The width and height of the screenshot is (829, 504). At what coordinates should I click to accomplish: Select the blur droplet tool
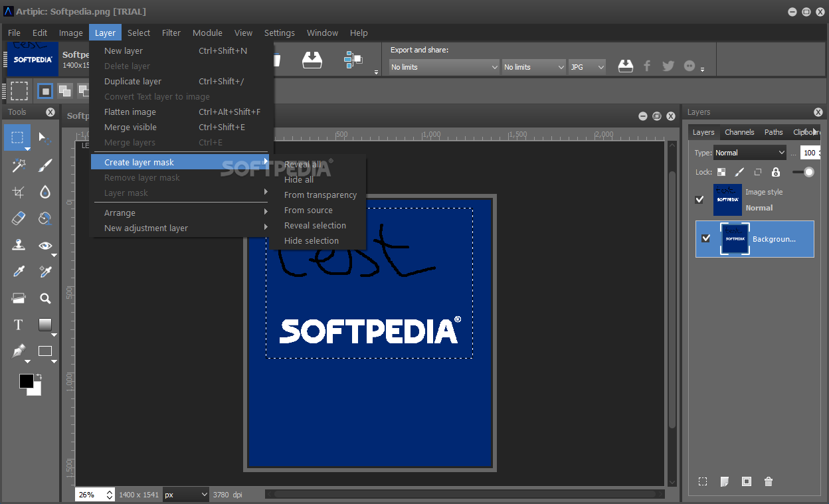pos(45,192)
